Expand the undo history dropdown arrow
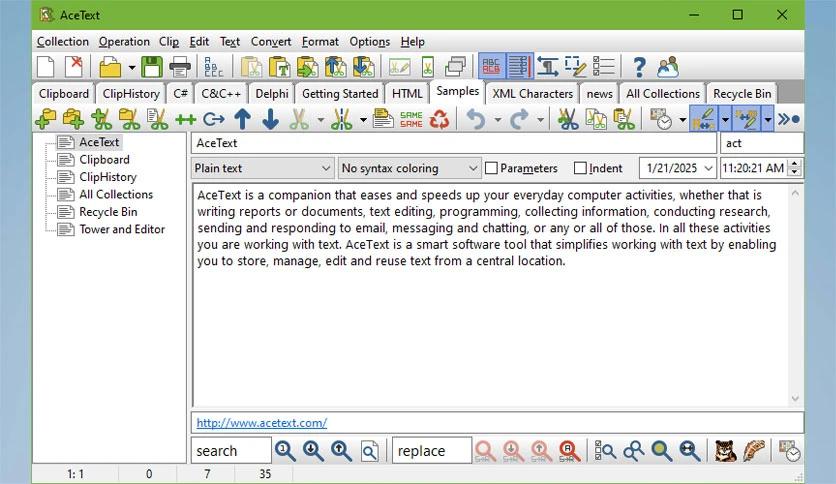The image size is (836, 484). (497, 120)
